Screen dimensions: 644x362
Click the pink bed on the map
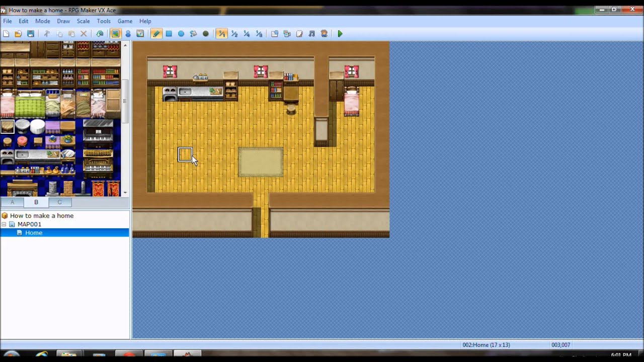[351, 102]
